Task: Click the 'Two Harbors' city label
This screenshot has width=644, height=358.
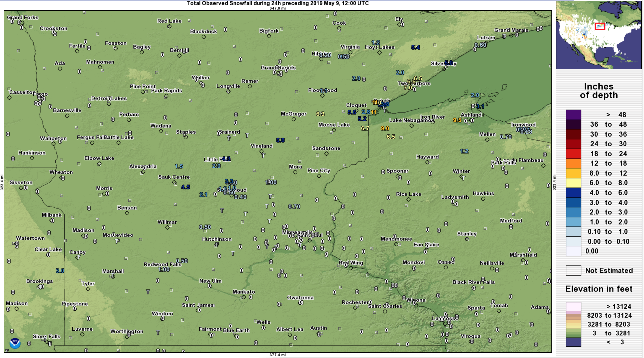Action: coord(414,83)
